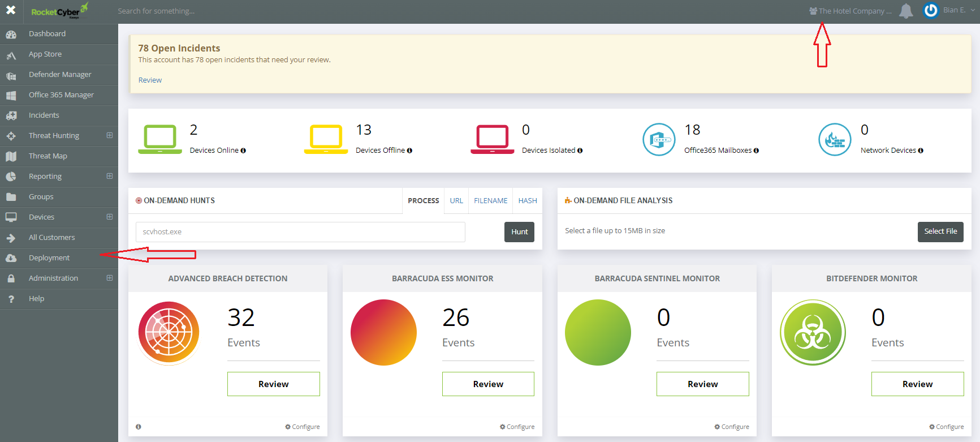Click the Network Devices firewall icon
The height and width of the screenshot is (442, 980).
(x=834, y=139)
